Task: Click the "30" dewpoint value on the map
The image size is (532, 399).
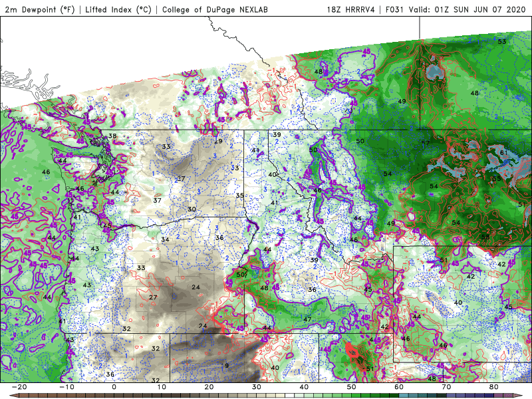Action: (192, 209)
